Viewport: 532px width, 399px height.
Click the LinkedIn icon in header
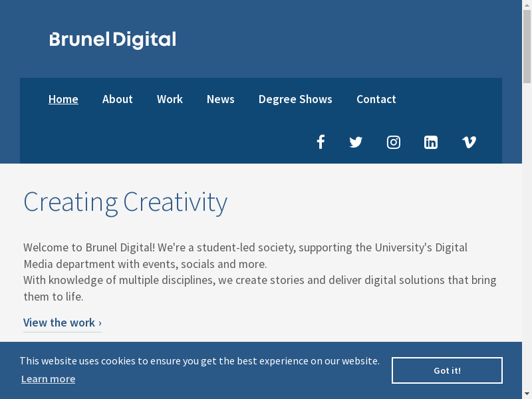[431, 142]
